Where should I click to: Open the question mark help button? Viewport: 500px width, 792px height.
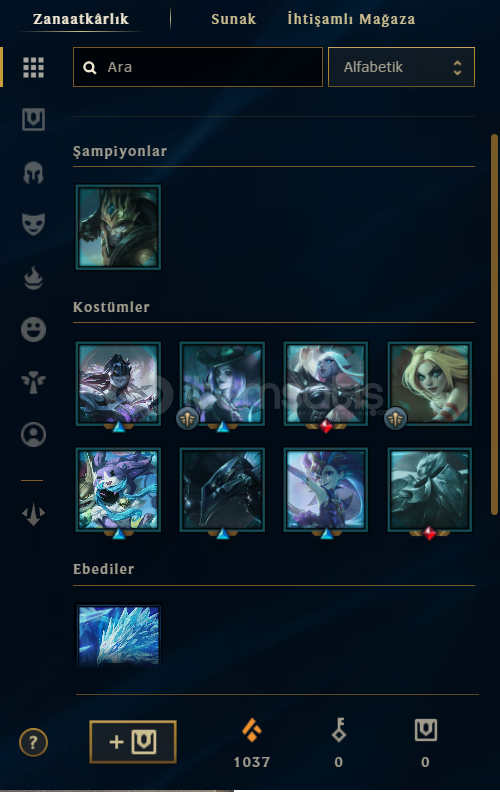pyautogui.click(x=33, y=742)
